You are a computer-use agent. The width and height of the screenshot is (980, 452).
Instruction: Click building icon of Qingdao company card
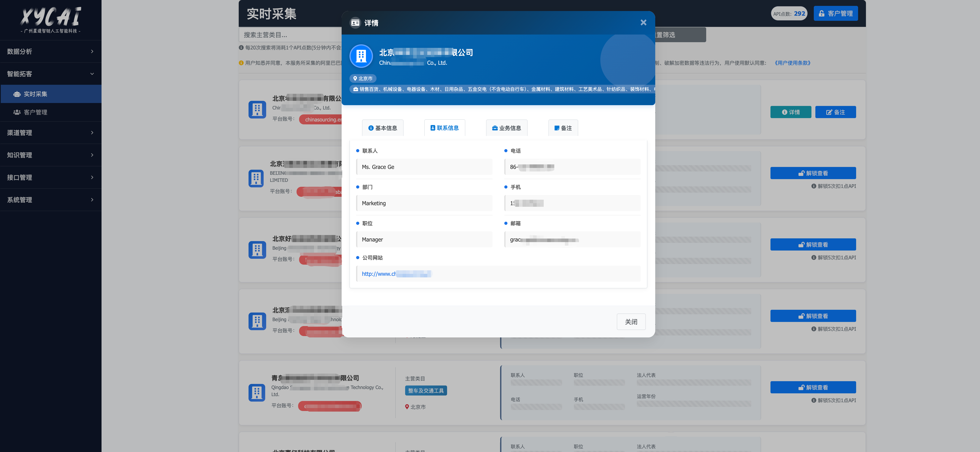pos(257,393)
